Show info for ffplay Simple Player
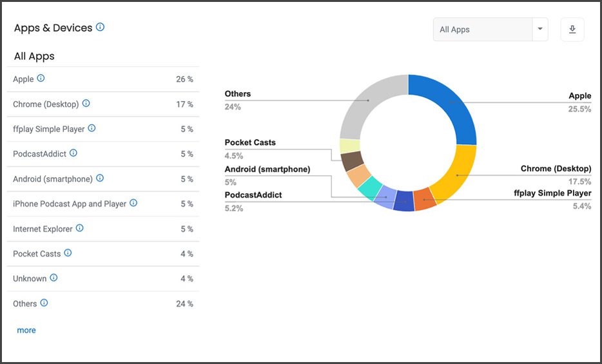Image resolution: width=602 pixels, height=364 pixels. [92, 128]
